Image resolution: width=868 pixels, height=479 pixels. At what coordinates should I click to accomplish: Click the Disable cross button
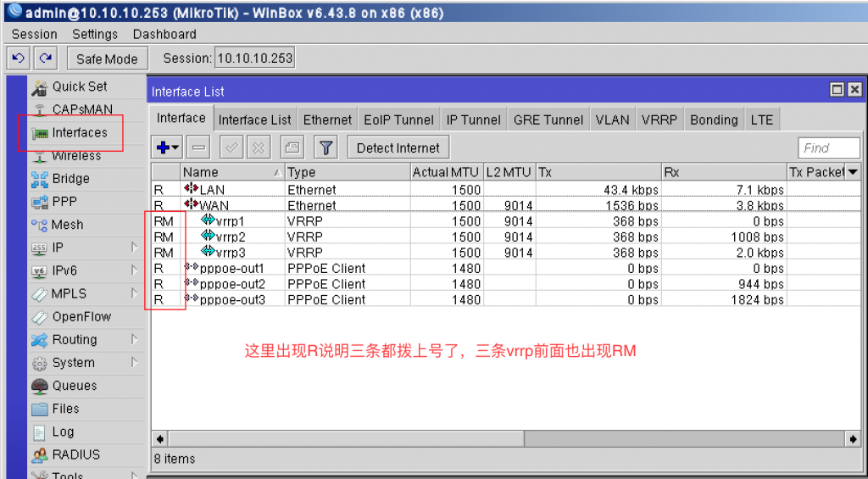pyautogui.click(x=258, y=148)
